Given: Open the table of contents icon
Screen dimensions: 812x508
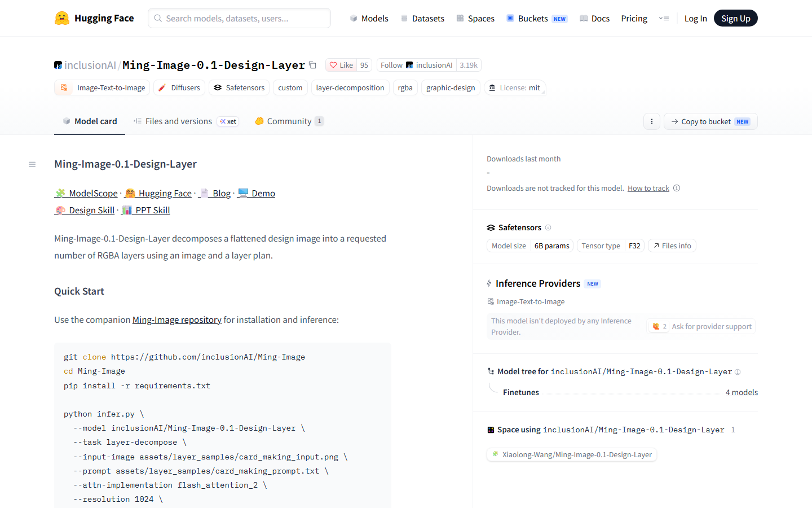Looking at the screenshot, I should [x=32, y=164].
